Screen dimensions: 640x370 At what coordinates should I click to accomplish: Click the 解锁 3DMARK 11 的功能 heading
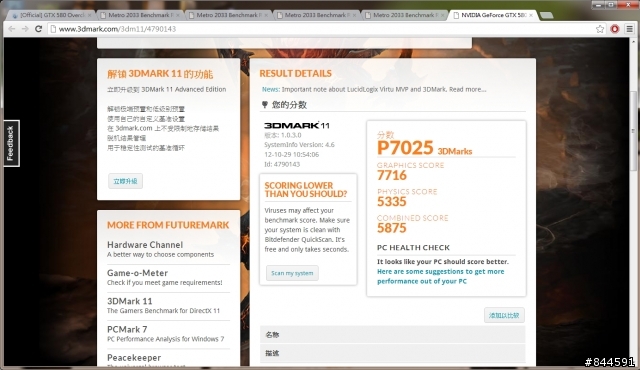[x=160, y=74]
